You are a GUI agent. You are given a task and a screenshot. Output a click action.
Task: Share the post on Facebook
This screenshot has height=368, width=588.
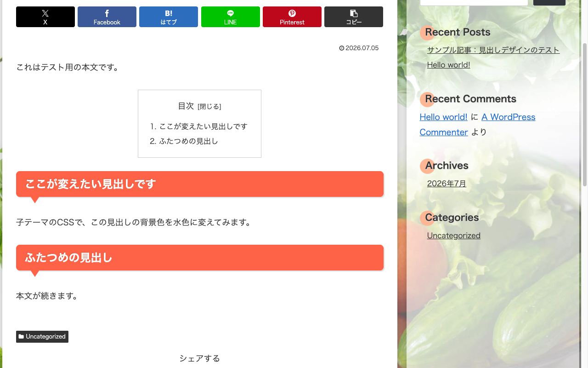(107, 17)
